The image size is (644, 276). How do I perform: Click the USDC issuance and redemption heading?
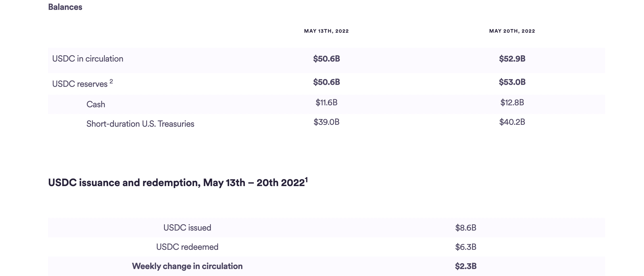tap(176, 183)
